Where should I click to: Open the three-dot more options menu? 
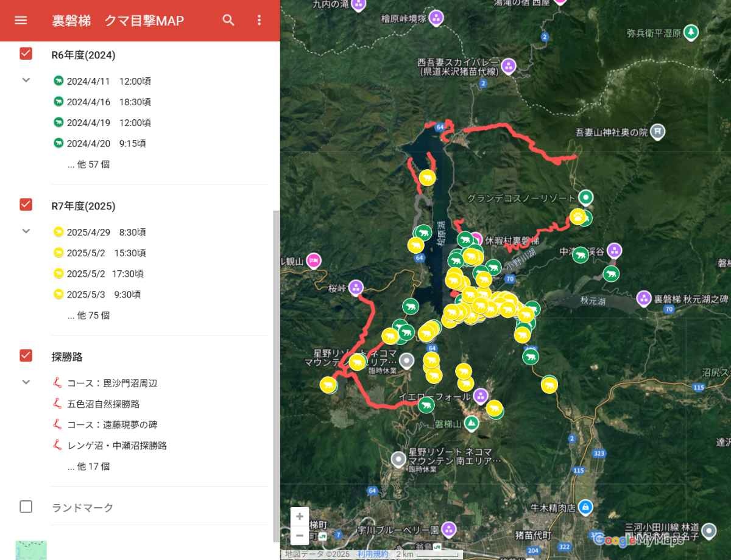259,20
